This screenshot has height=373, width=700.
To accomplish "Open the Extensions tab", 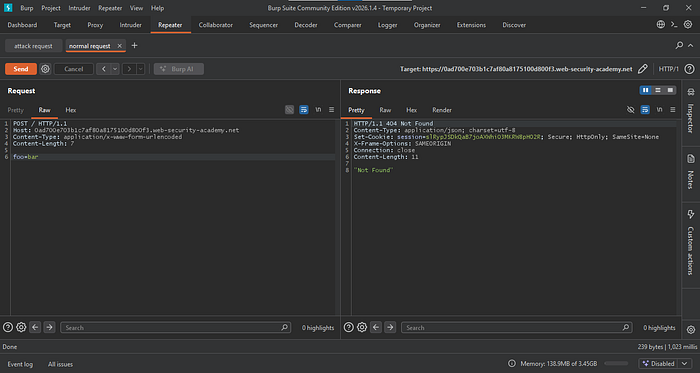I will (x=471, y=25).
